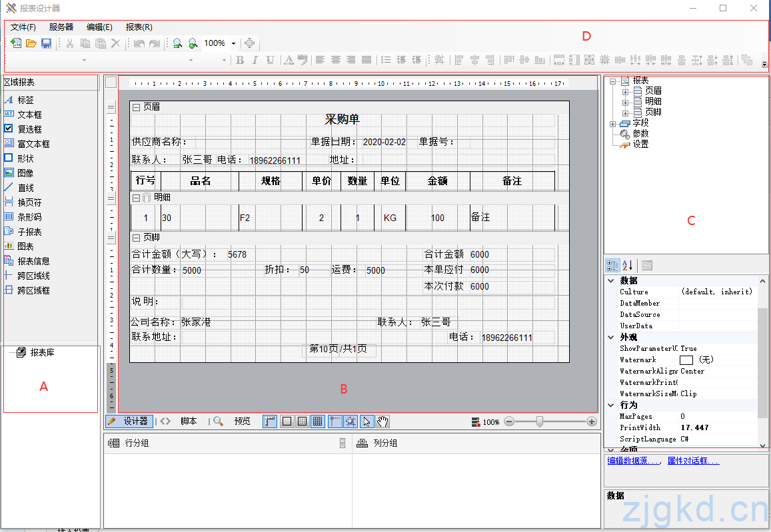Save the report with the floppy disk icon
Viewport: 771px width, 532px height.
46,43
